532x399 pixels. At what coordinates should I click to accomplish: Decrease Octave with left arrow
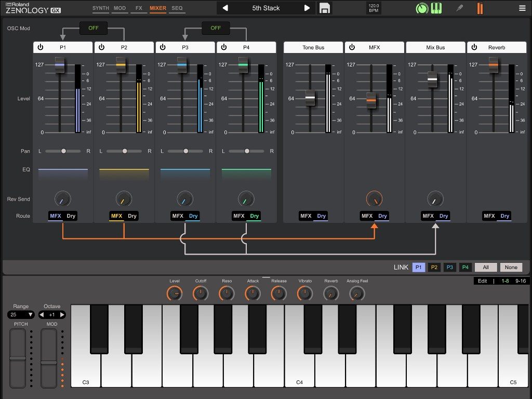tap(42, 315)
